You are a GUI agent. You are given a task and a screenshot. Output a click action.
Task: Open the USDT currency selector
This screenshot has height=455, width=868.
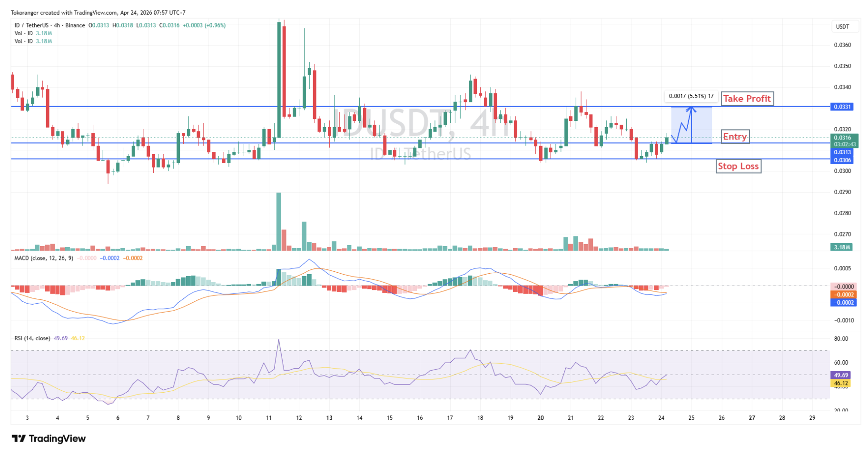click(x=842, y=27)
